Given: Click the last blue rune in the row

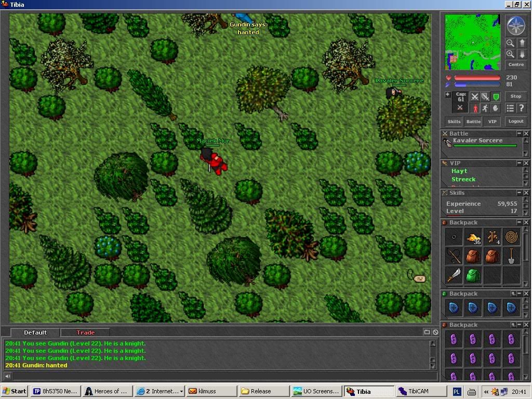Looking at the screenshot, I should click(x=512, y=308).
